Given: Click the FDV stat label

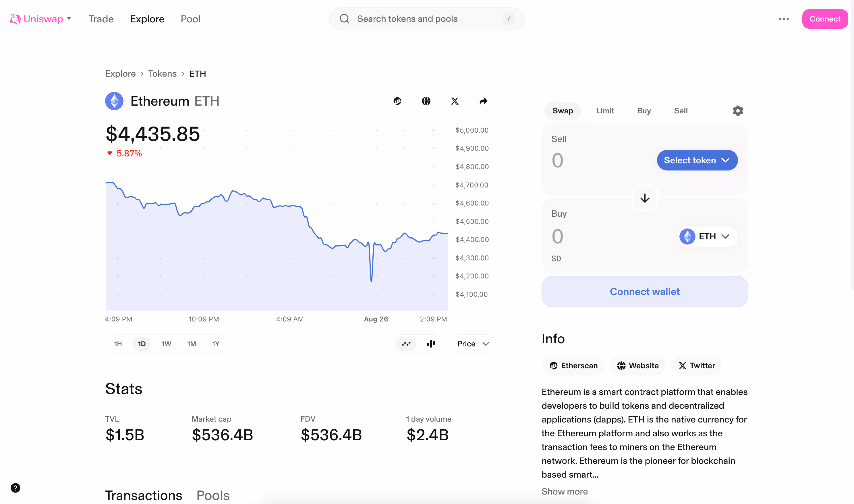Looking at the screenshot, I should point(308,419).
